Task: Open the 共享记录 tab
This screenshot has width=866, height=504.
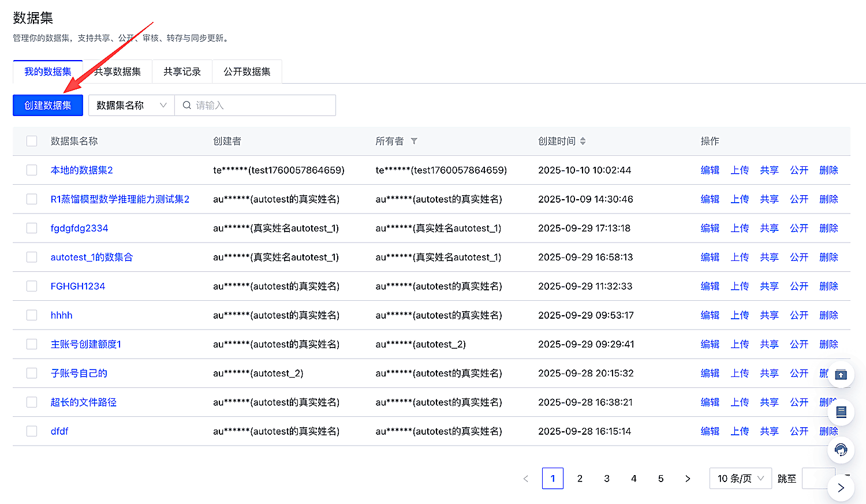Action: [x=182, y=72]
